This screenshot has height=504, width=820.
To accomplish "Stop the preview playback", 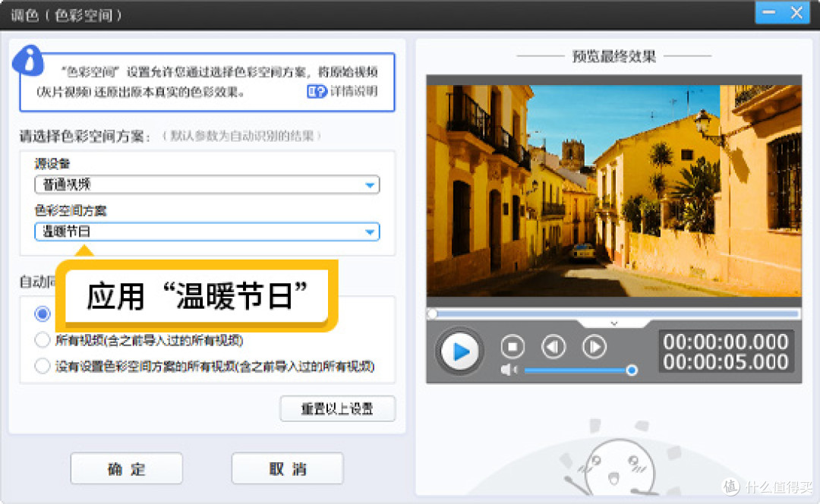I will point(512,346).
